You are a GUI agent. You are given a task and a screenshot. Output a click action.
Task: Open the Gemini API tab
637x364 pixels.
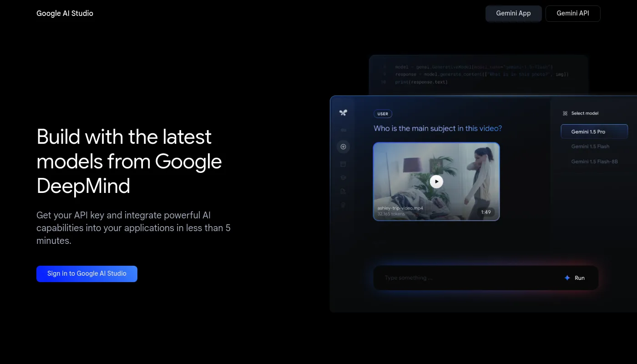coord(573,13)
